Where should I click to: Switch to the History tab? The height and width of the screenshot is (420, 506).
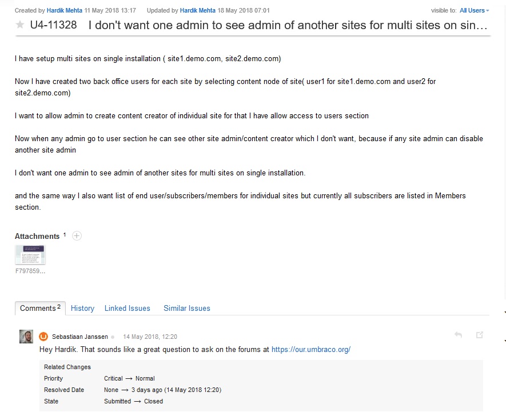tap(82, 308)
